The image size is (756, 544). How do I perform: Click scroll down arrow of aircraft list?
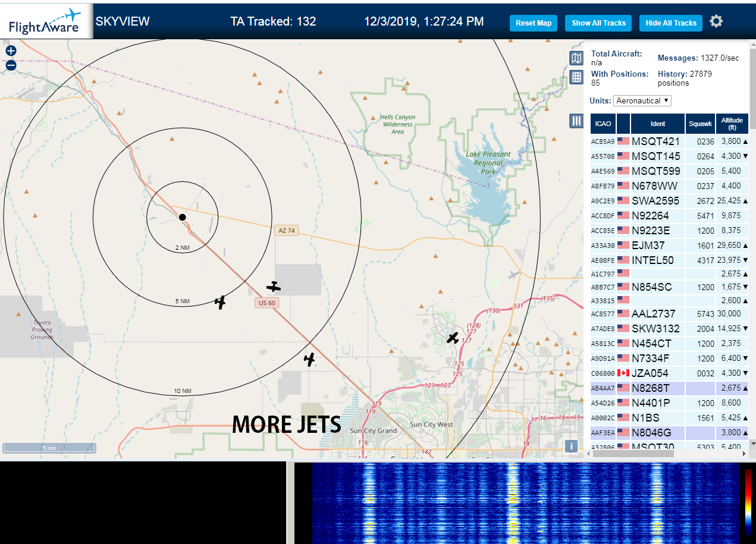(752, 444)
